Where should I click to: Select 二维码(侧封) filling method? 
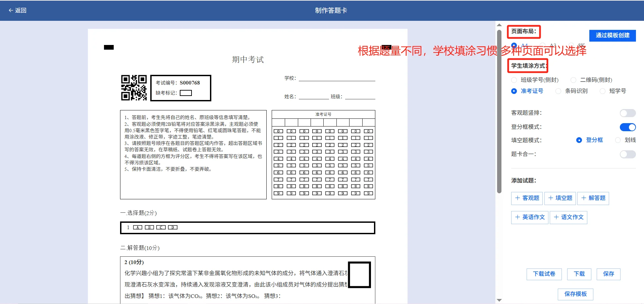(573, 80)
